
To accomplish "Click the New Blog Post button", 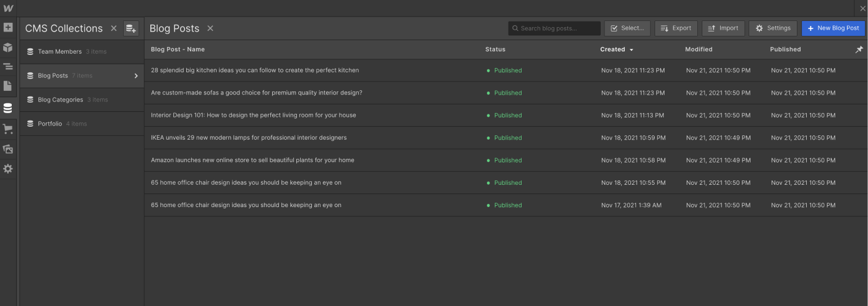I will pos(833,28).
